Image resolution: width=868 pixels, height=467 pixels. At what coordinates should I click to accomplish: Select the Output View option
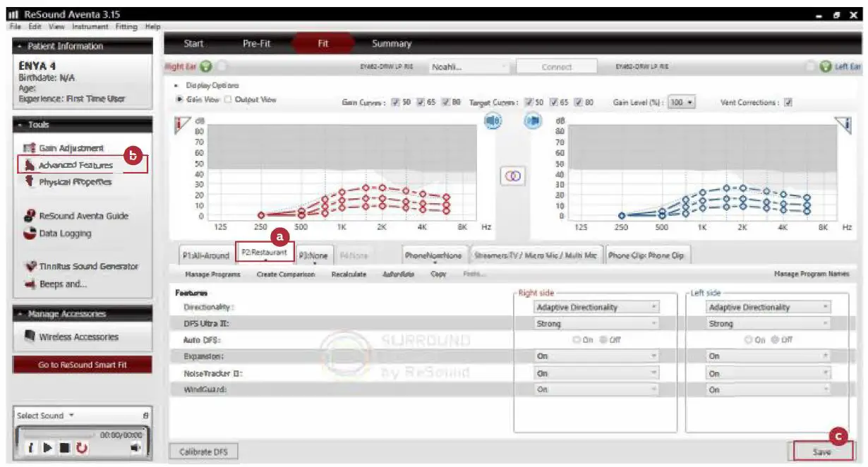(228, 99)
